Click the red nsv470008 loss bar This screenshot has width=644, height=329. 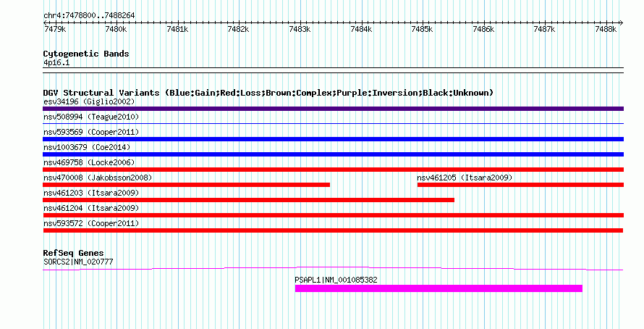(x=186, y=185)
